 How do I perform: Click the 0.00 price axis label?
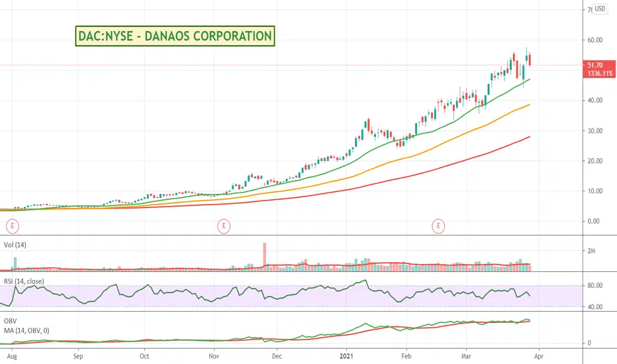coord(593,221)
